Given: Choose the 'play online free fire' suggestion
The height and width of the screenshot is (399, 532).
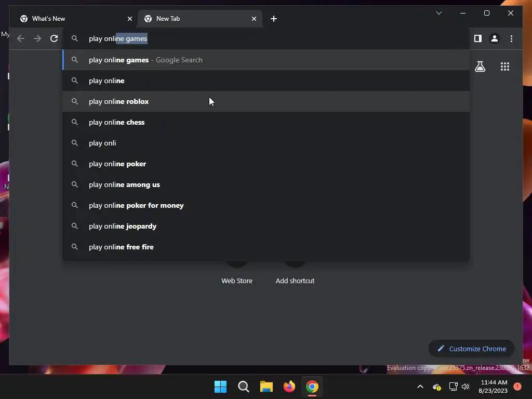Looking at the screenshot, I should click(267, 247).
